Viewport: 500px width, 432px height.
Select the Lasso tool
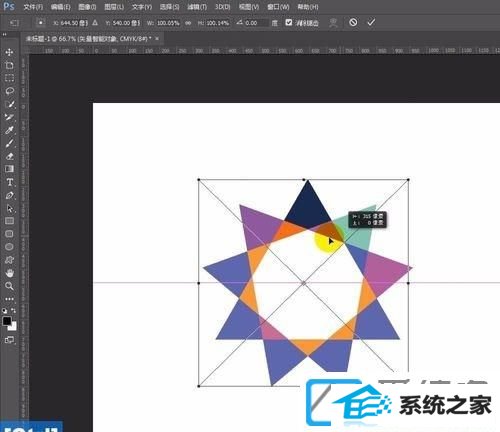pyautogui.click(x=9, y=91)
